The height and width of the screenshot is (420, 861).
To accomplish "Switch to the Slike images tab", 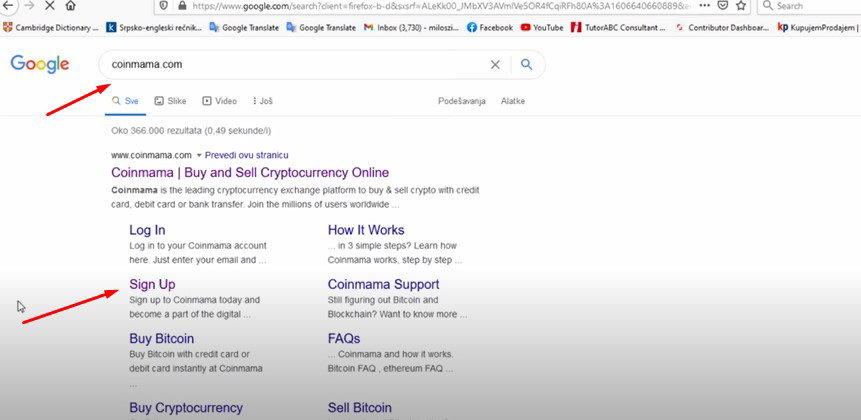I will click(x=170, y=101).
